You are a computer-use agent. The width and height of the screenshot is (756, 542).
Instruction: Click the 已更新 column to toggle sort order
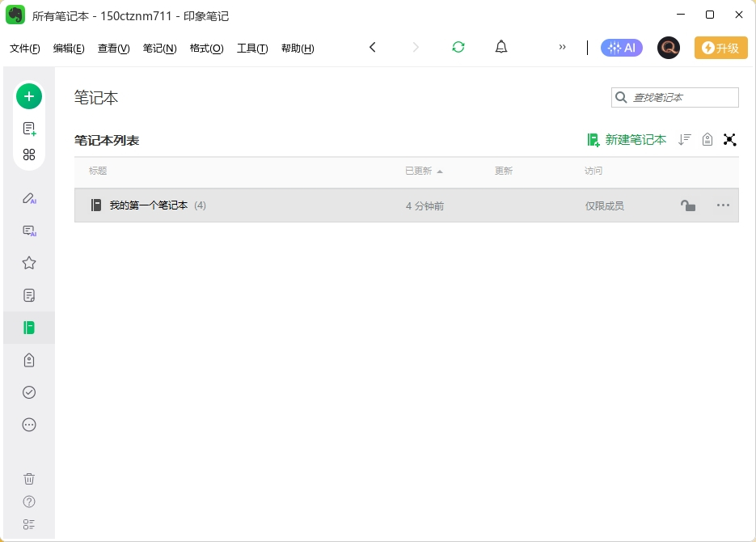417,171
